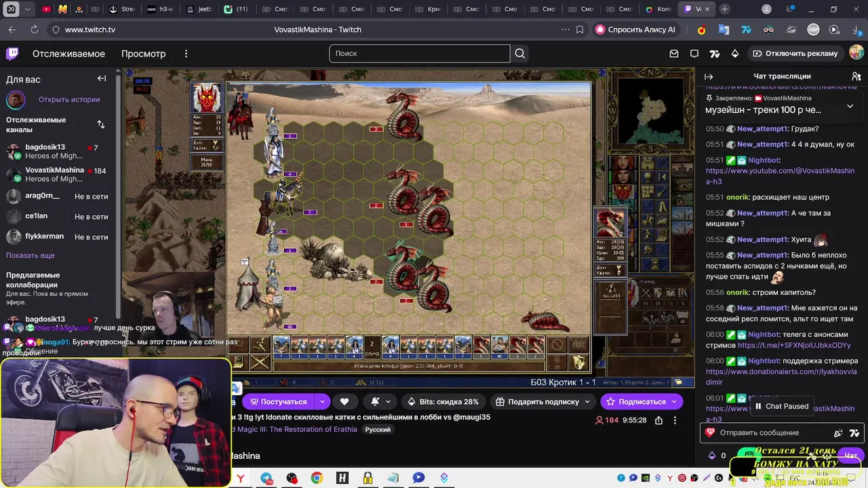
Task: Open the Отслеживаемое tab
Action: [68, 54]
